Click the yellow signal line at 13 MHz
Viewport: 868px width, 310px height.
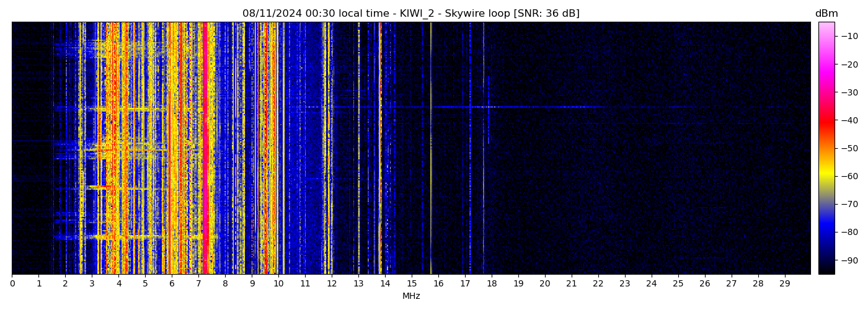coord(358,149)
